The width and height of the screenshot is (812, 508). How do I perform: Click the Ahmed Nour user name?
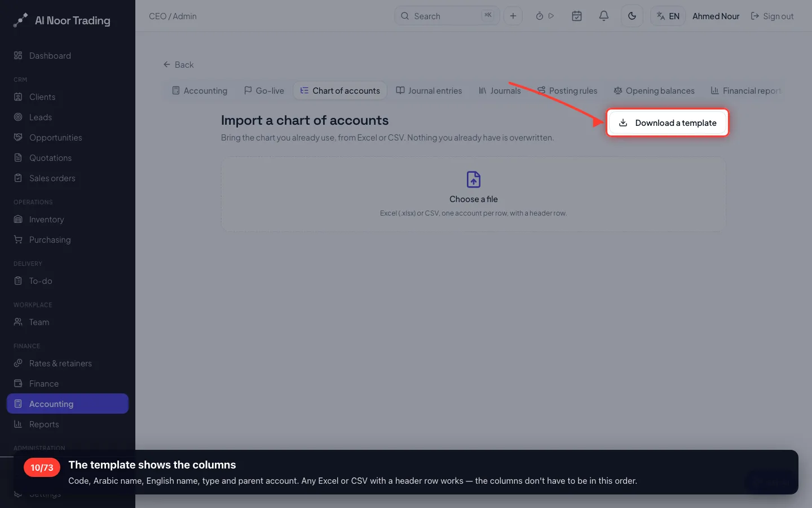[716, 16]
